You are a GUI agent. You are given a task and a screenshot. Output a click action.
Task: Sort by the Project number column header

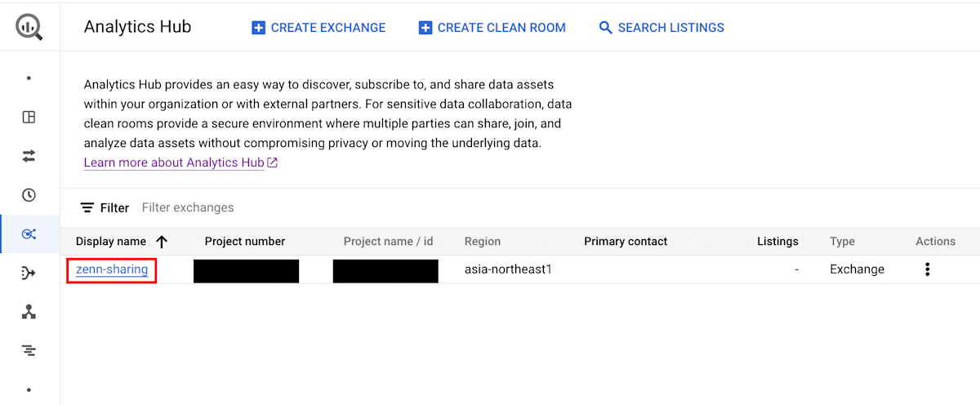pyautogui.click(x=245, y=241)
